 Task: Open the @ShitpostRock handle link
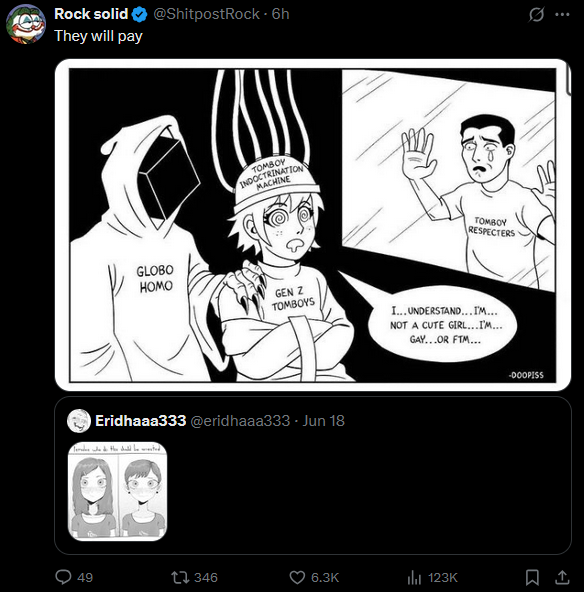tap(206, 14)
